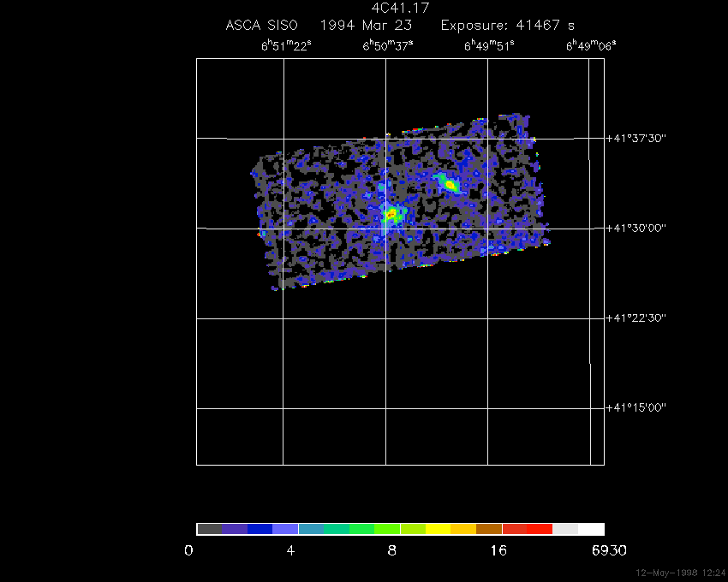Click the bright red swatch in the colorbar
This screenshot has width=728, height=582.
(x=540, y=529)
